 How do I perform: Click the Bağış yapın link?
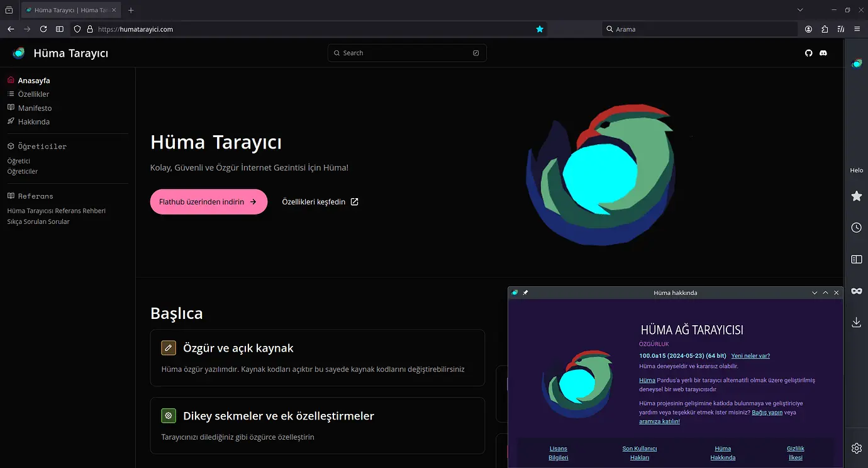tap(767, 413)
